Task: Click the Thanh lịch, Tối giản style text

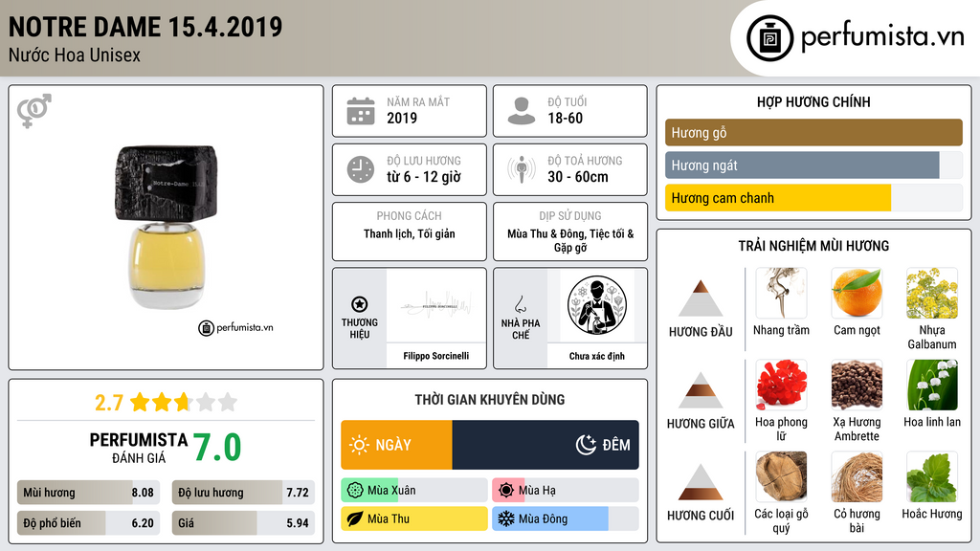Action: pyautogui.click(x=410, y=233)
